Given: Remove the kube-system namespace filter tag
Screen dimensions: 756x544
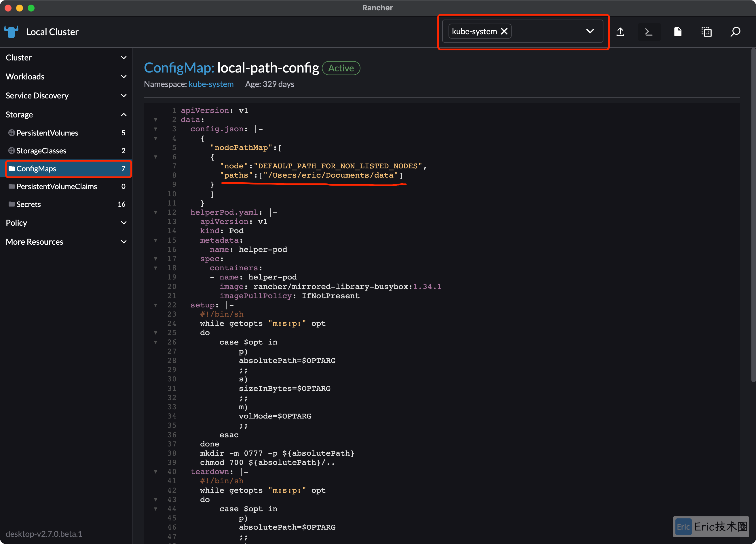Looking at the screenshot, I should 504,31.
